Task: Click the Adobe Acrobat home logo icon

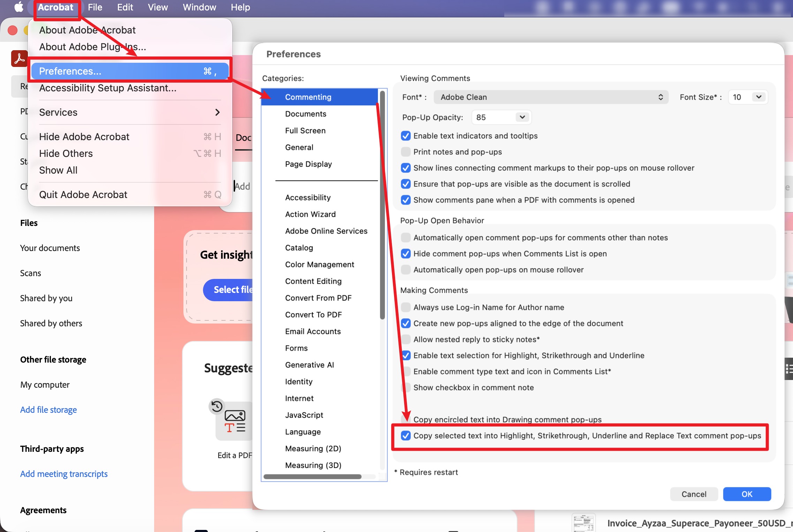Action: click(19, 58)
